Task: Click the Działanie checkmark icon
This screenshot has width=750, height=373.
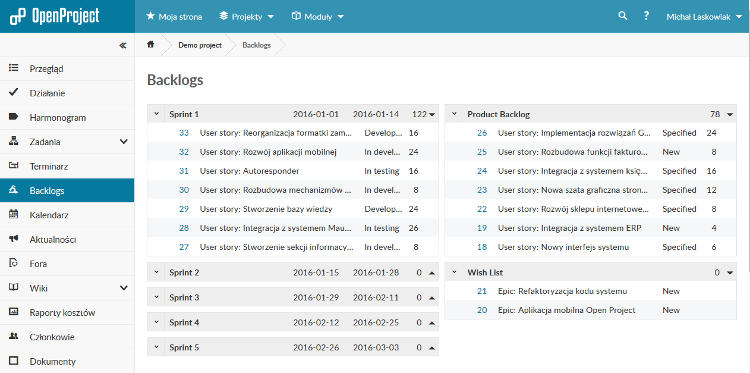Action: point(13,92)
